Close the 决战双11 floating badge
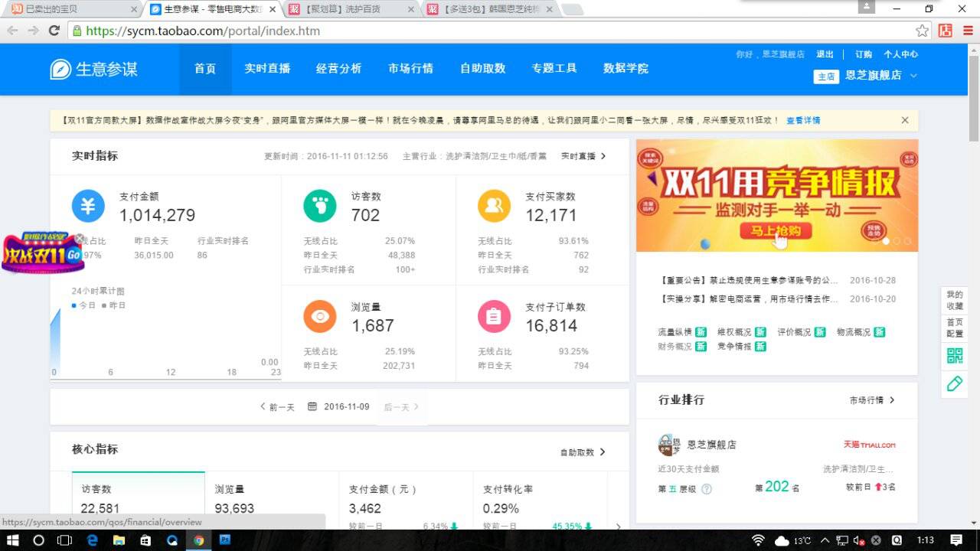The width and height of the screenshot is (980, 551). (79, 239)
